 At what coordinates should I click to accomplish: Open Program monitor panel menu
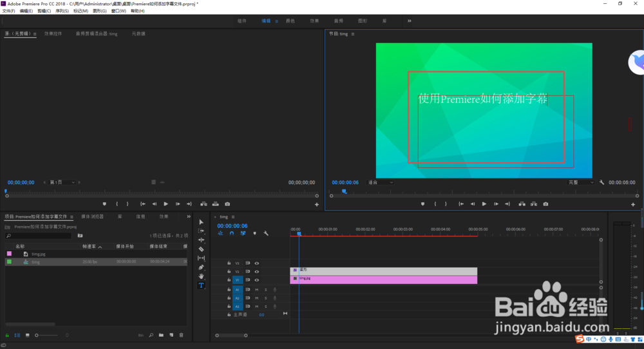point(353,34)
